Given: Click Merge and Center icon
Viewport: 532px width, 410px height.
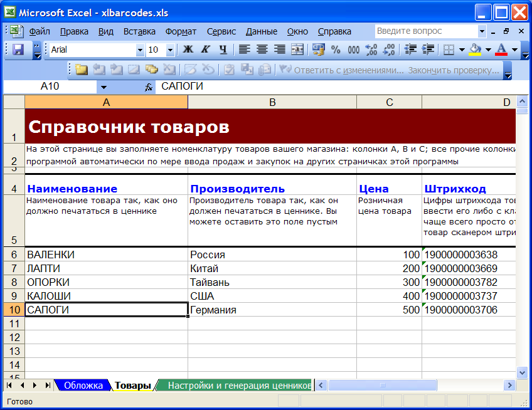Looking at the screenshot, I should click(x=297, y=50).
